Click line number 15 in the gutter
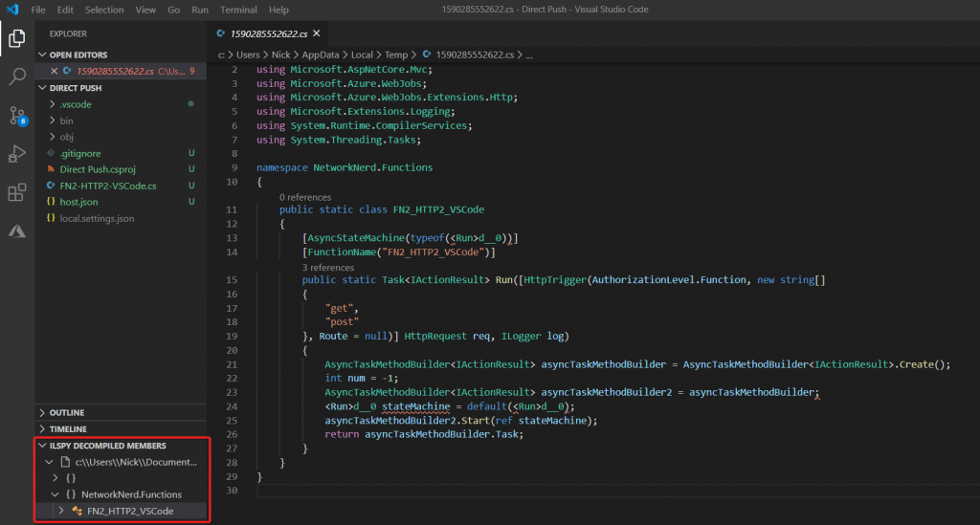Viewport: 980px width, 525px height. coord(232,279)
